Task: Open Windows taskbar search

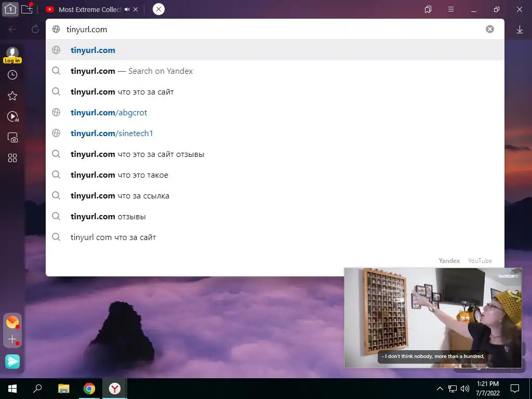Action: click(x=37, y=389)
